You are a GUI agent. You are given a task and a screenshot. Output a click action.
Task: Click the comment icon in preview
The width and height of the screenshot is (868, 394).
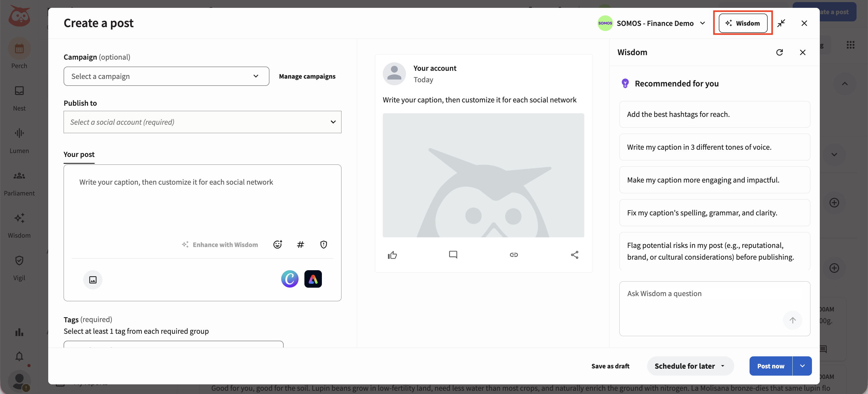coord(453,255)
